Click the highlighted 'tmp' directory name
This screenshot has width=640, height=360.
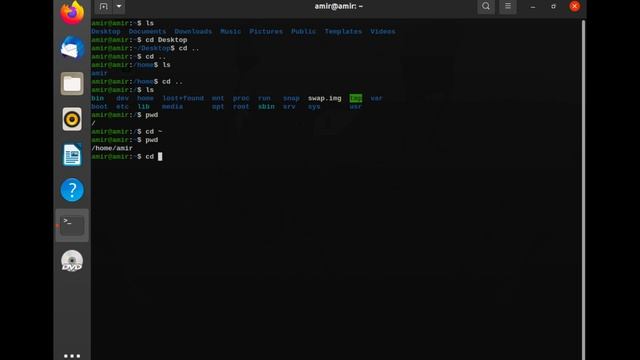(356, 98)
